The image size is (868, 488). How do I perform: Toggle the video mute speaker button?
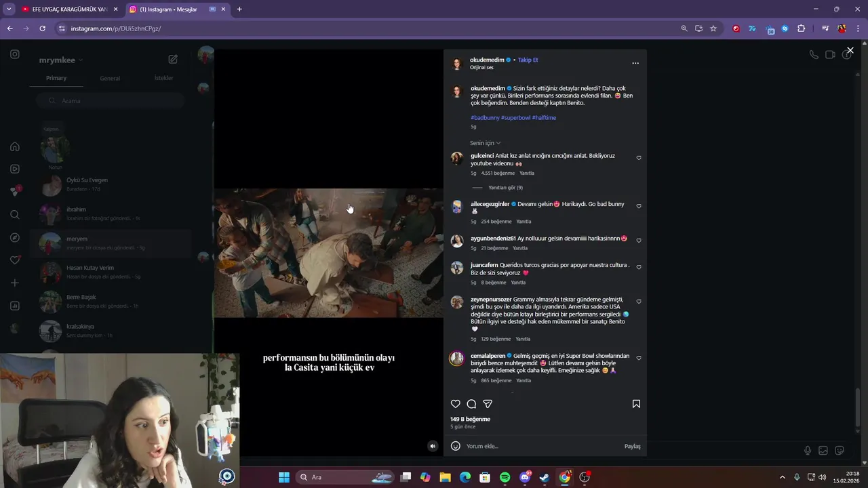coord(433,446)
